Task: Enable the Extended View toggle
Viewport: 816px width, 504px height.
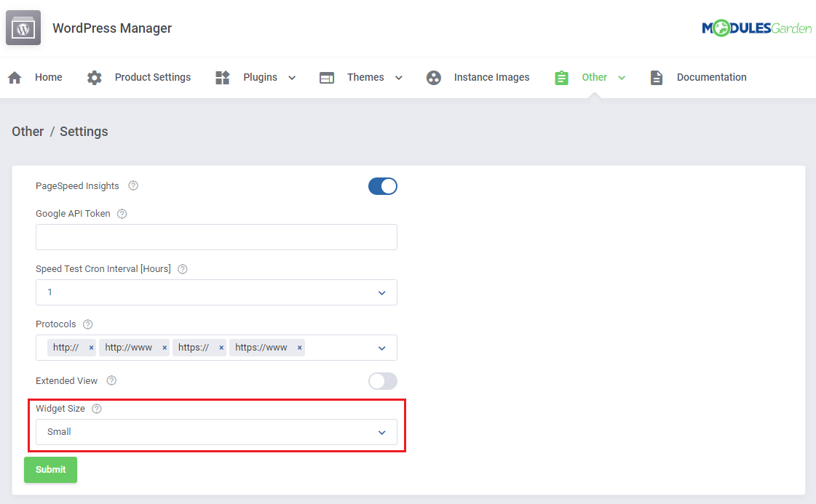Action: [382, 381]
